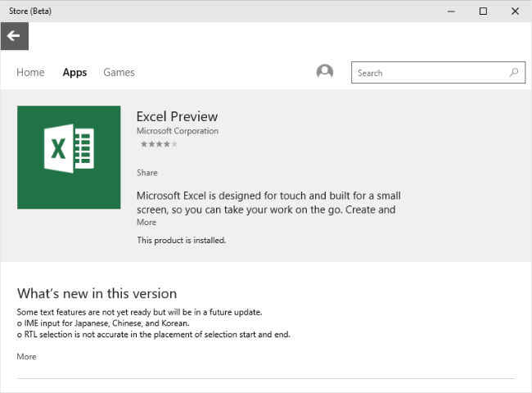The image size is (532, 393).
Task: Click the 'RTL selection is not accurate' line
Action: [154, 334]
